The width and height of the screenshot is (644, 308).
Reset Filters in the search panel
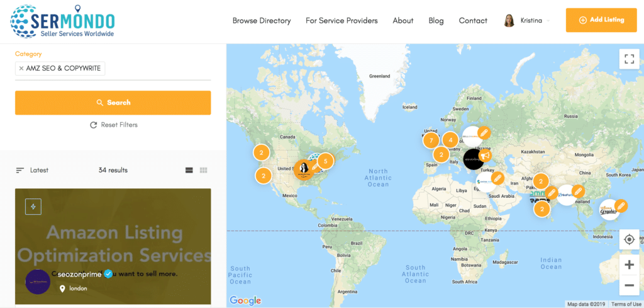click(114, 125)
